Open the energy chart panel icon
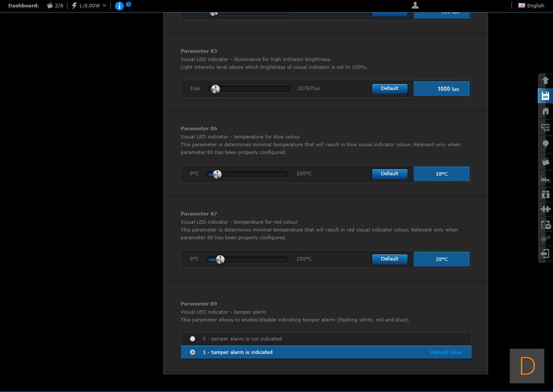 545,178
